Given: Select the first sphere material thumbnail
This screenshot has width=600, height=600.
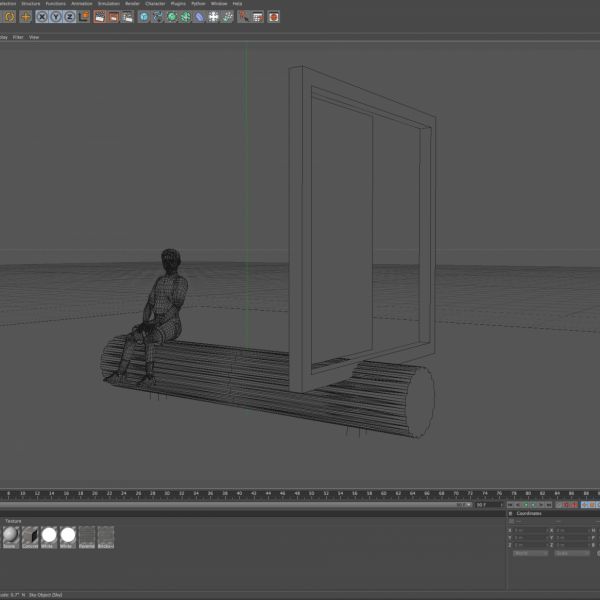Looking at the screenshot, I should point(10,536).
